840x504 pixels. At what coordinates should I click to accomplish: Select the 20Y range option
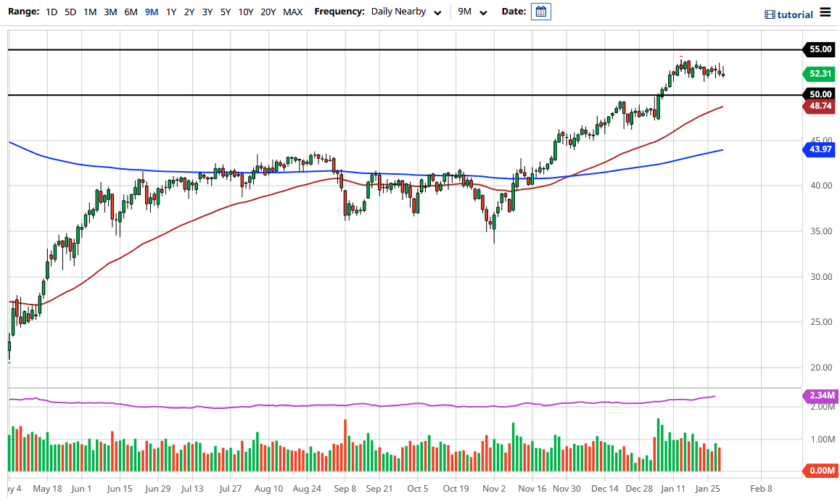(268, 12)
